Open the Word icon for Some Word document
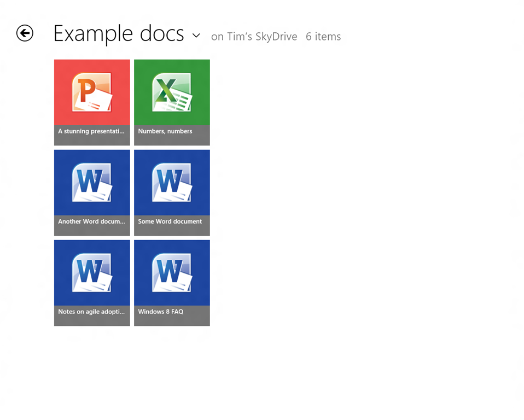Viewport: 524px width, 420px height. (172, 183)
